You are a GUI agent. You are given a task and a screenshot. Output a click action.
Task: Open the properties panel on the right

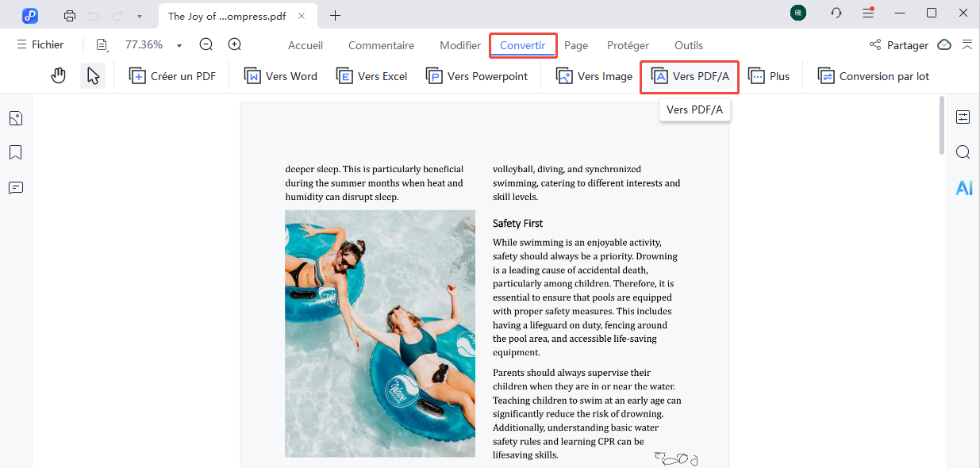click(x=963, y=117)
